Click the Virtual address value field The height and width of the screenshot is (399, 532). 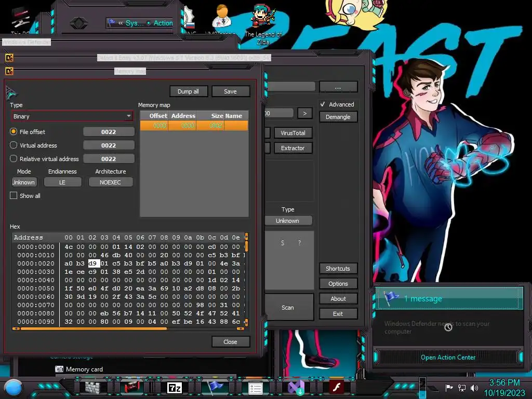tap(109, 145)
